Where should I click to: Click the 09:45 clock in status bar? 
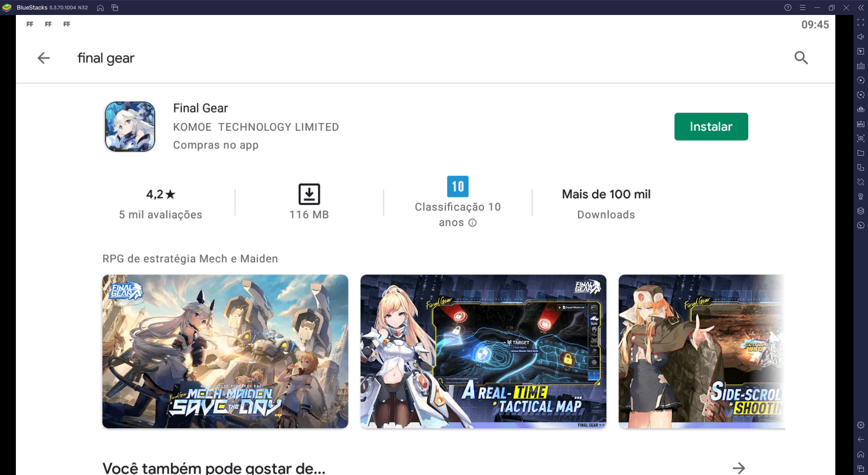[x=815, y=24]
